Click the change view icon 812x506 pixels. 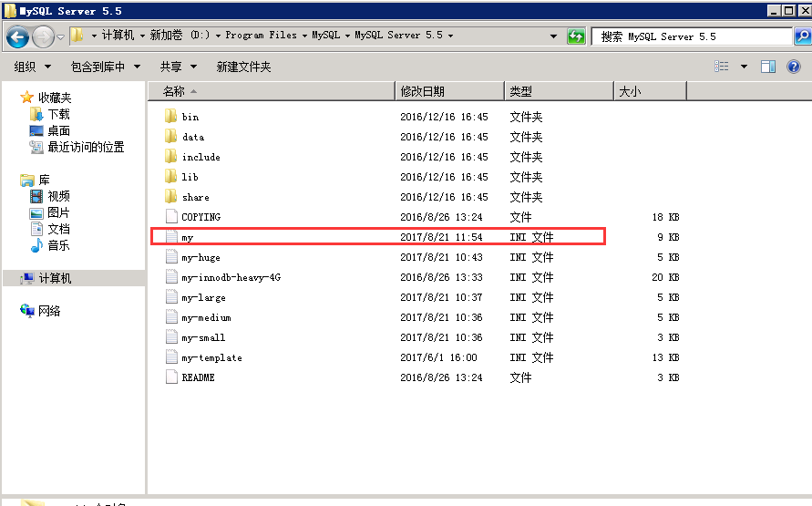[x=722, y=67]
